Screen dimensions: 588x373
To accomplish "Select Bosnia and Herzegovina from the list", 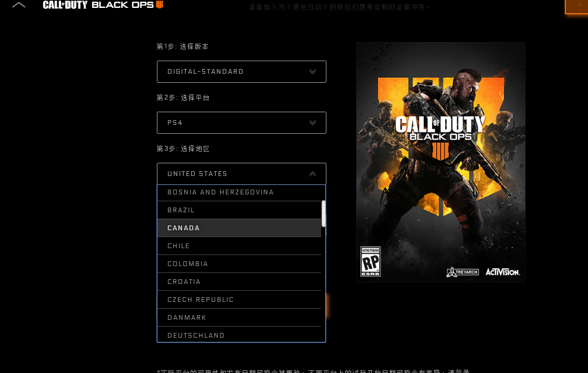I will 239,192.
